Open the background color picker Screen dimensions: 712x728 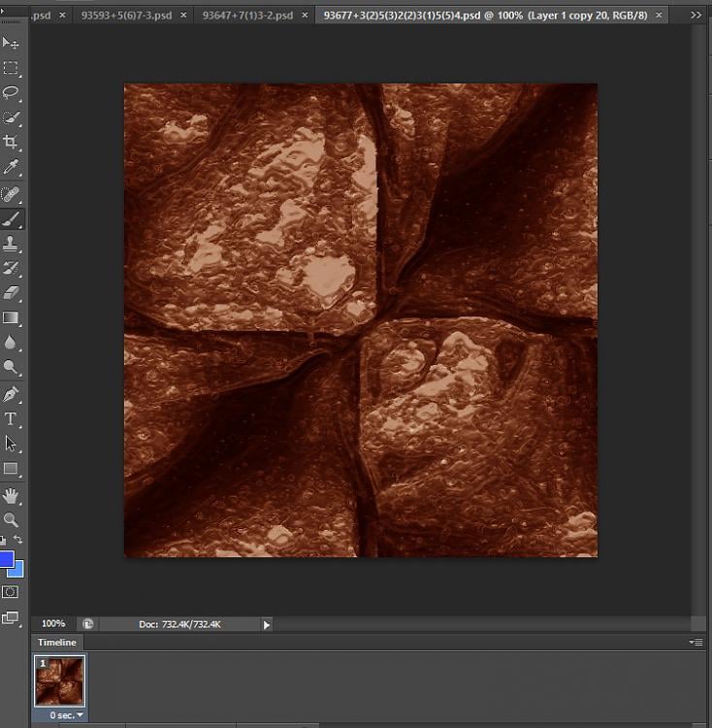pyautogui.click(x=18, y=572)
